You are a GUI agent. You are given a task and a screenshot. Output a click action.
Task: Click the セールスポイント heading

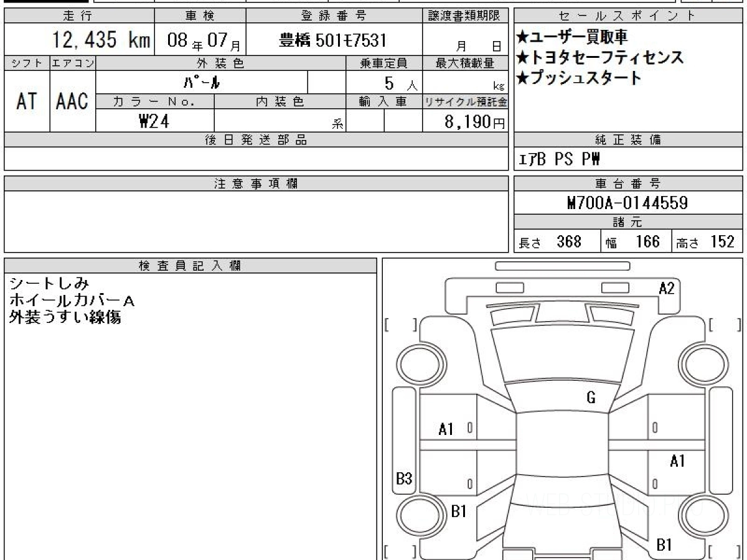pos(628,16)
